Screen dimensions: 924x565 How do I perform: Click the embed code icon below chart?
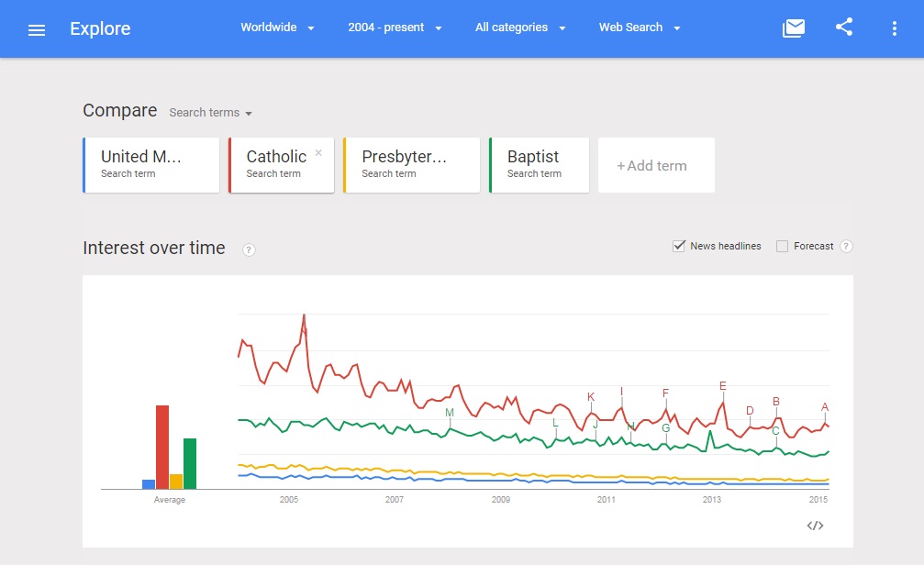point(815,526)
